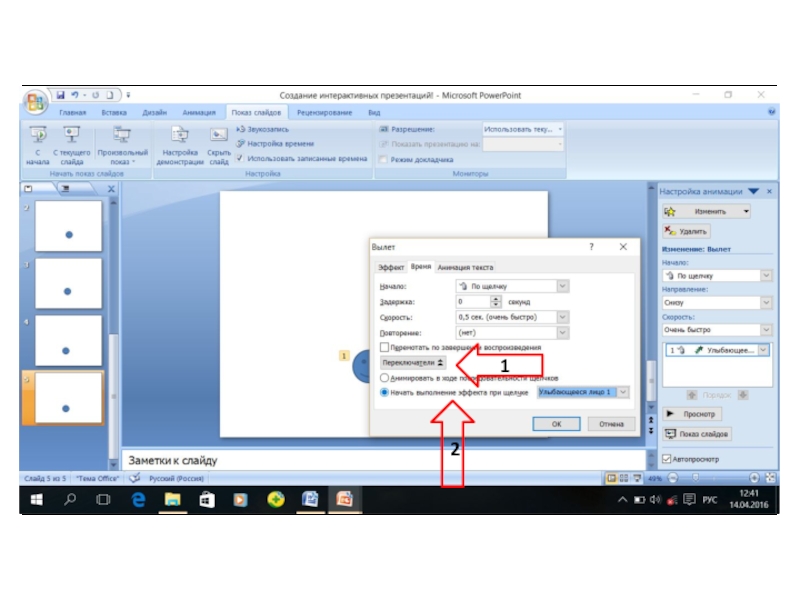The width and height of the screenshot is (800, 600).
Task: Expand Направление dropdown in animation pane
Action: point(766,301)
